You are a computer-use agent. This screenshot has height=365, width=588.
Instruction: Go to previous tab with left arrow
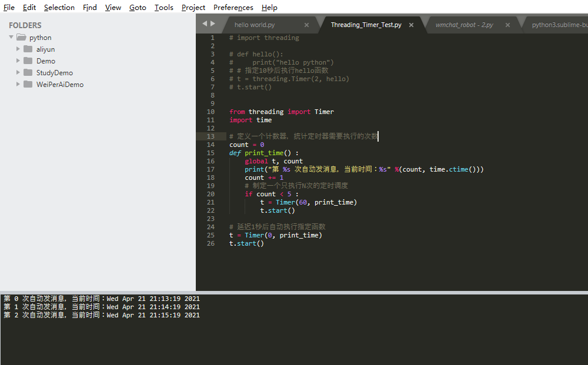pyautogui.click(x=205, y=24)
